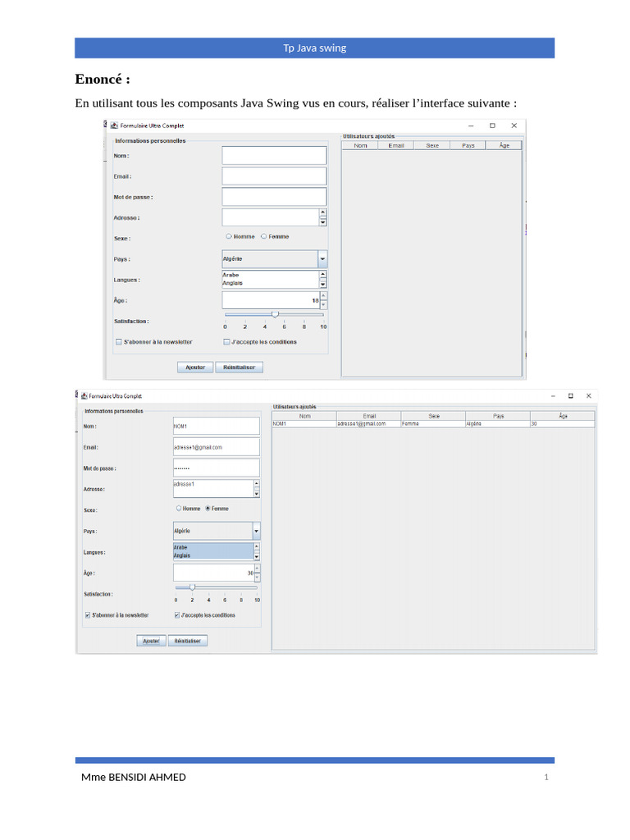Viewport: 630px width, 840px height.
Task: Click the Nom field containing NOM1
Action: (217, 426)
